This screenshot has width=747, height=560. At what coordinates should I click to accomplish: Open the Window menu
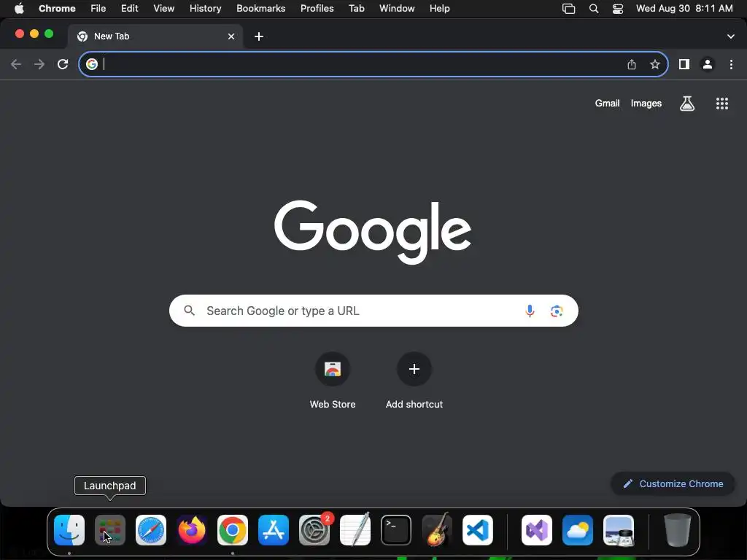(x=397, y=9)
